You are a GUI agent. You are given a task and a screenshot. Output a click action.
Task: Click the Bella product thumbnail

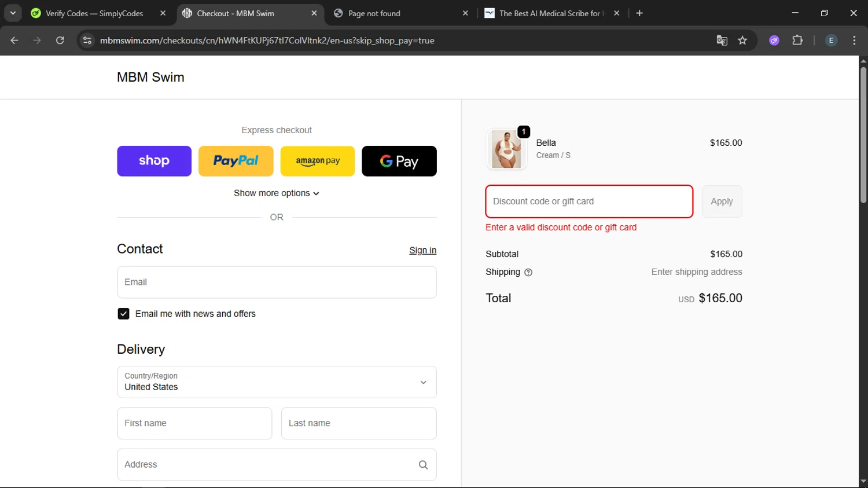[506, 149]
